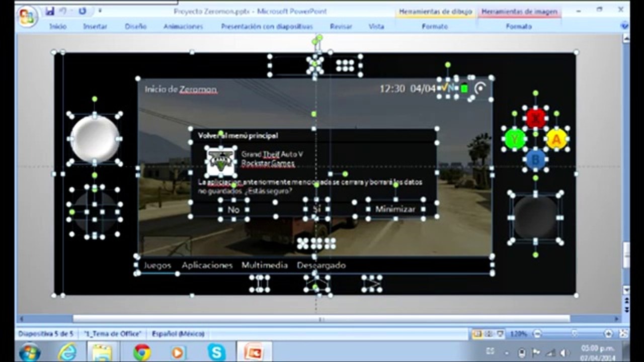Select the dark right analog stick

tap(535, 217)
